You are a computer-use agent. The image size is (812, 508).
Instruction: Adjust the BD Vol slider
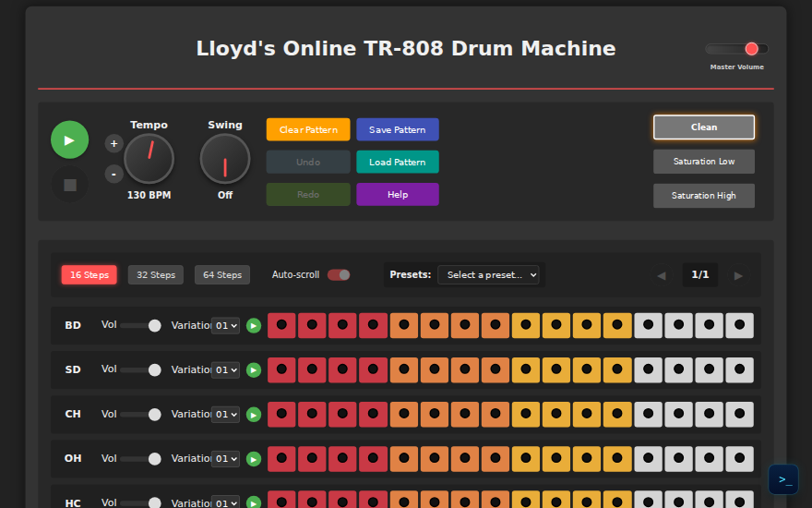pos(140,325)
